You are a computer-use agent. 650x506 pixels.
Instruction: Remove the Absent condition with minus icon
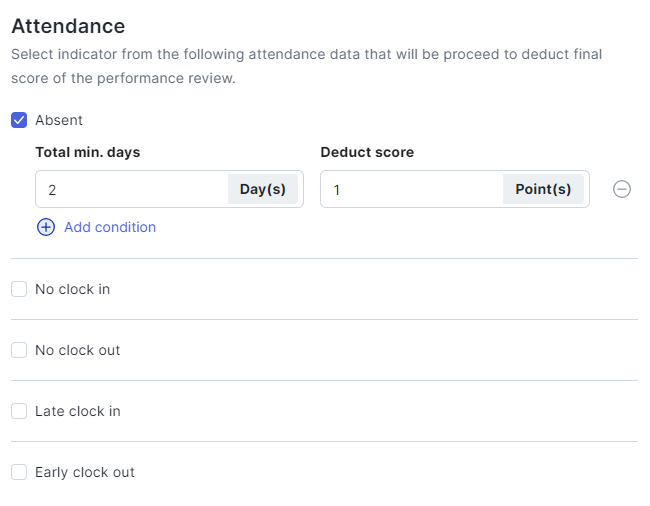621,189
